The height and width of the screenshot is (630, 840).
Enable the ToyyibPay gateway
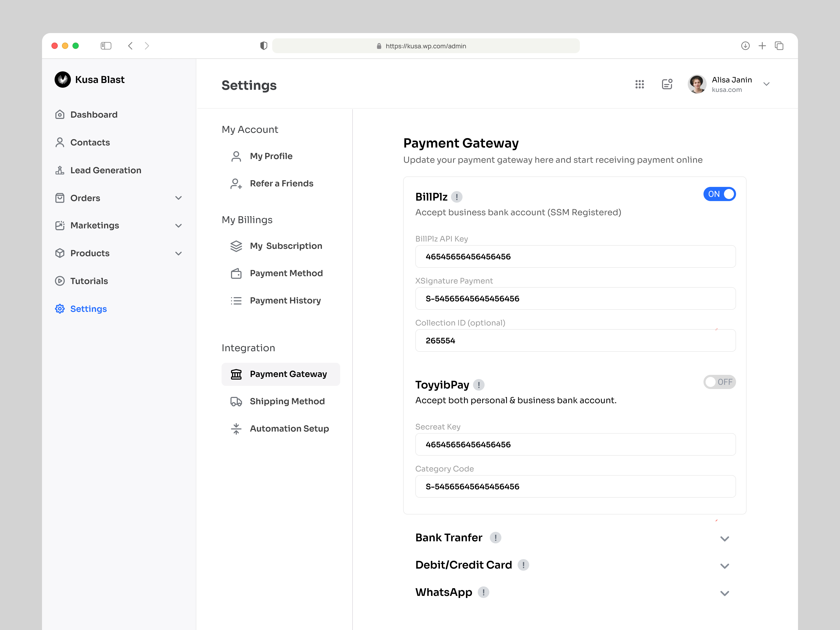point(719,382)
